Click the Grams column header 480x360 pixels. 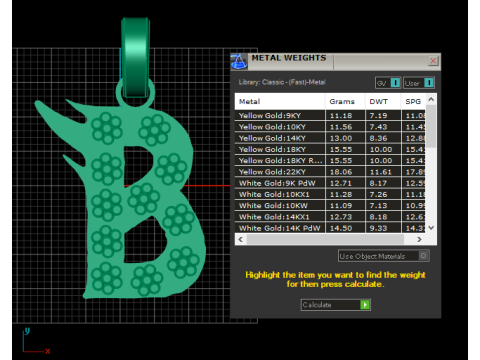click(x=345, y=102)
